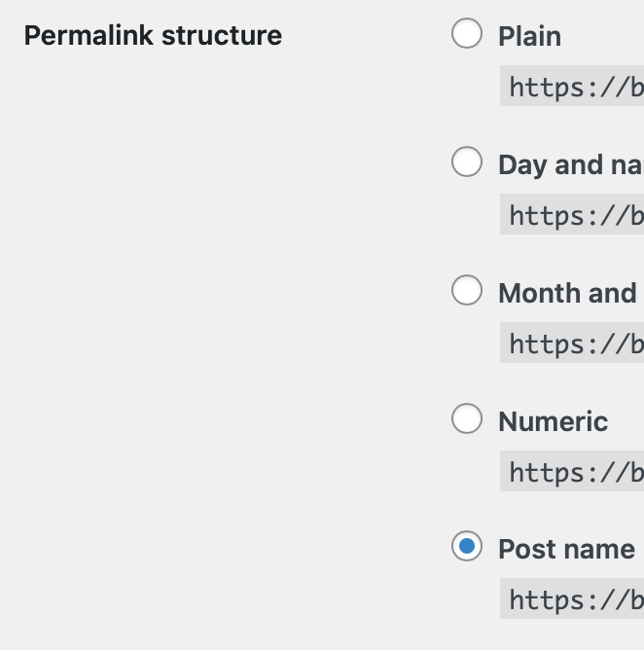
Task: Click the 'Post name' label text
Action: (x=566, y=549)
